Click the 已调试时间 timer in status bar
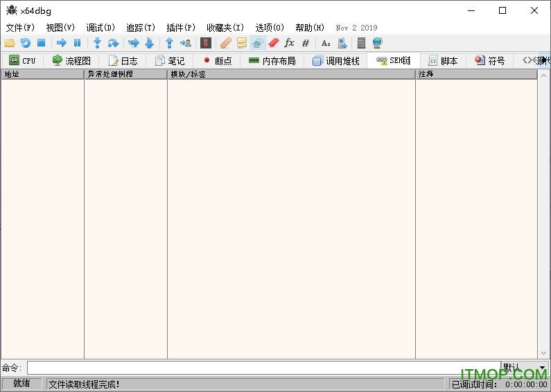551x392 pixels. click(x=499, y=384)
